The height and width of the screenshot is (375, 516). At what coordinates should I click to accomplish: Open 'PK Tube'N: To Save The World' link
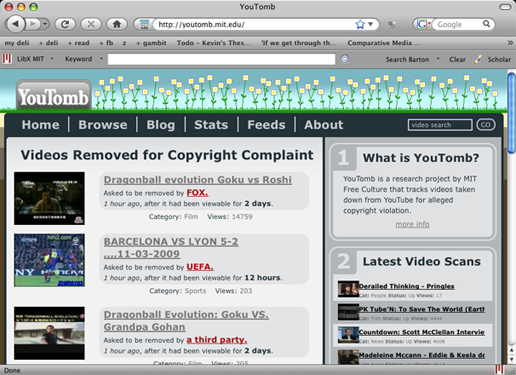pos(422,309)
